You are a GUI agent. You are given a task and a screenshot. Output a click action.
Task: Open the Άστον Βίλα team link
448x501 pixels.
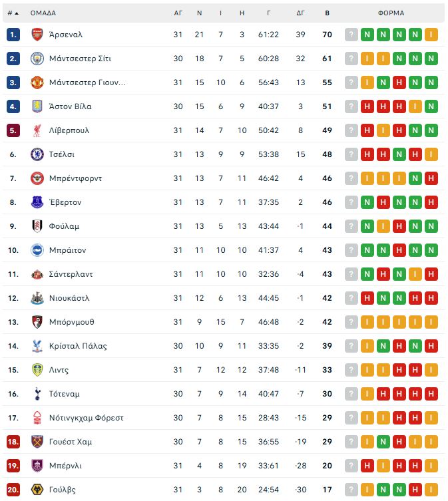coord(70,106)
